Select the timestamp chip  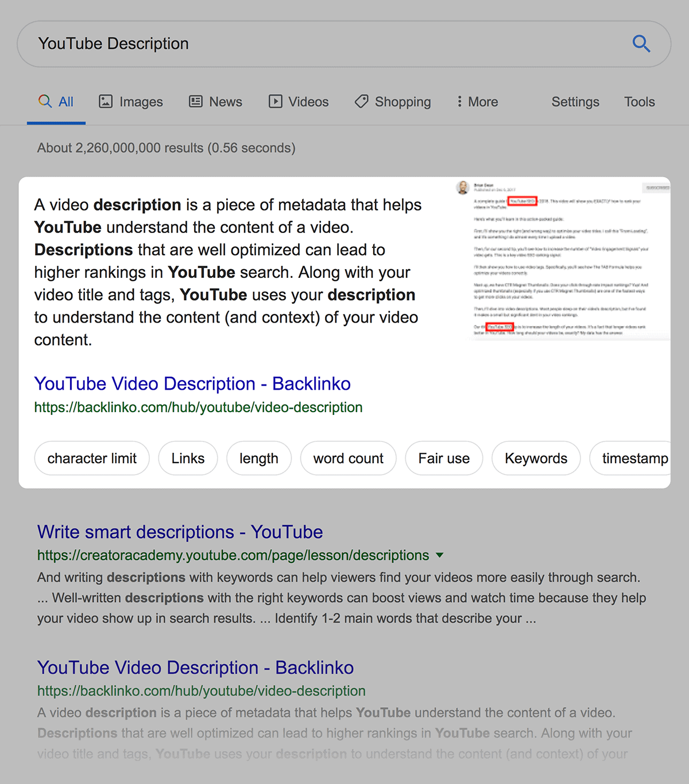(x=630, y=459)
